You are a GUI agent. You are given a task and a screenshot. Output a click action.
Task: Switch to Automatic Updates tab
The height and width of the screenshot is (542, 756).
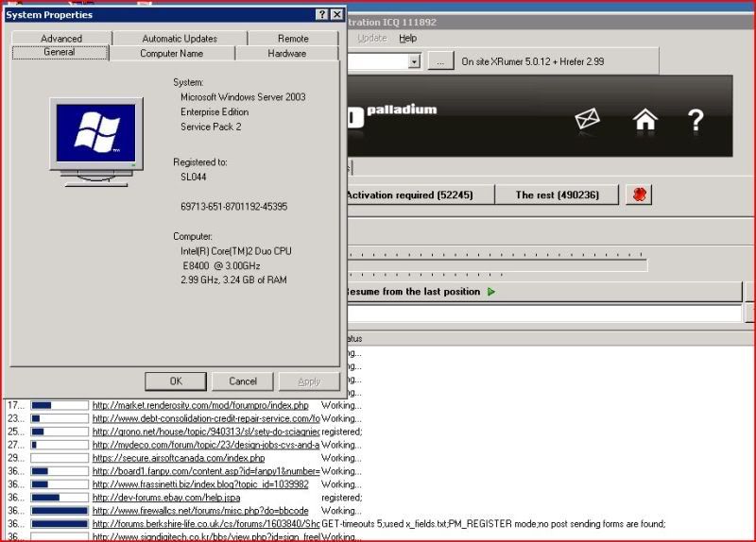coord(180,38)
